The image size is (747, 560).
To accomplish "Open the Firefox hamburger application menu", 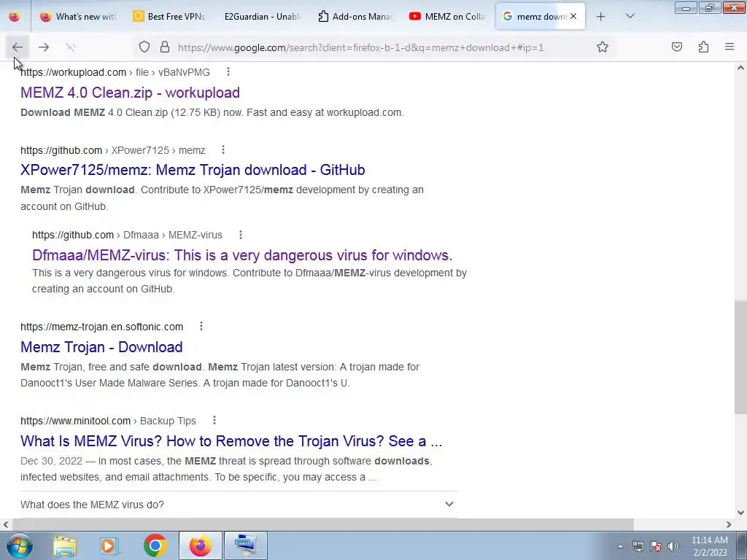I will coord(729,47).
